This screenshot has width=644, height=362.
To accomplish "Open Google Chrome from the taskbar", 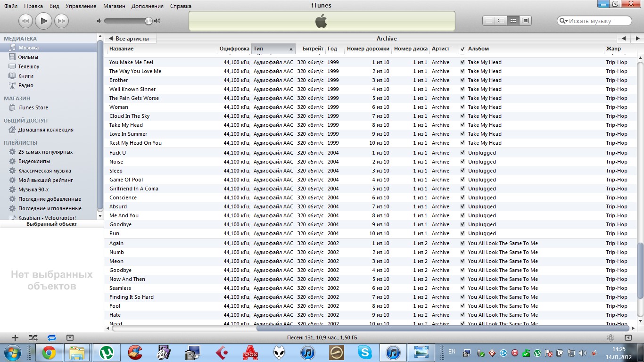I will tap(49, 353).
